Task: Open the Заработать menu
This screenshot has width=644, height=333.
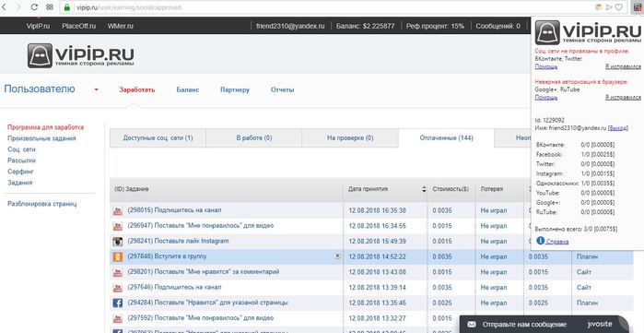Action: tap(137, 89)
